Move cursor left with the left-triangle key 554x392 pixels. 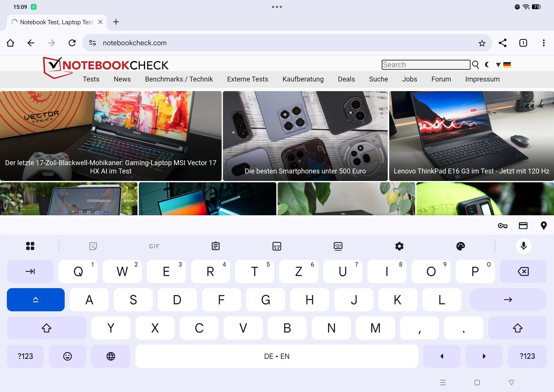pos(442,356)
